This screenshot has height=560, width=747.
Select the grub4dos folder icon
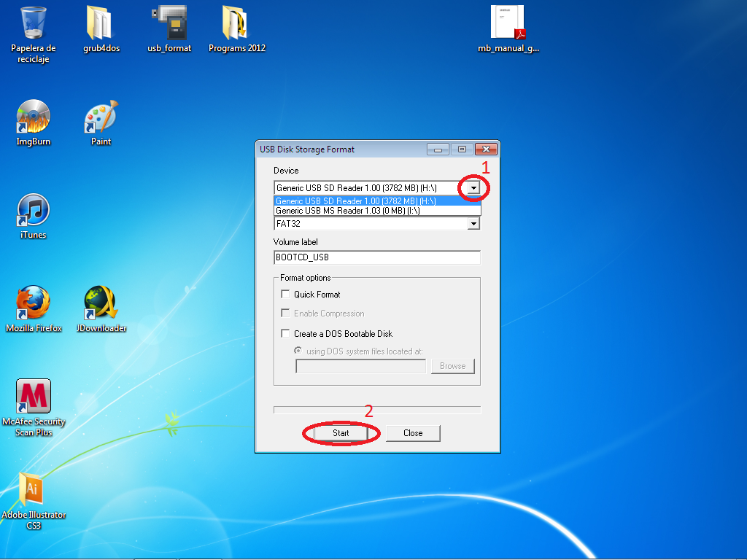click(x=101, y=23)
